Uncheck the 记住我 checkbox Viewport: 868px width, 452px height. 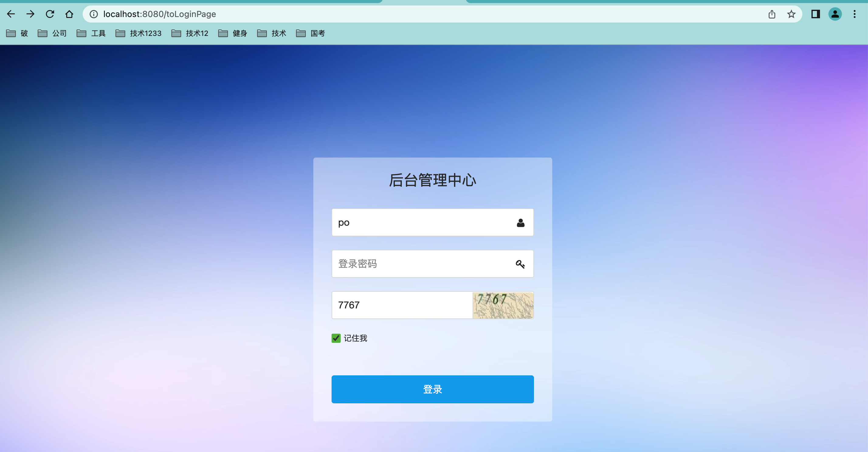[336, 338]
